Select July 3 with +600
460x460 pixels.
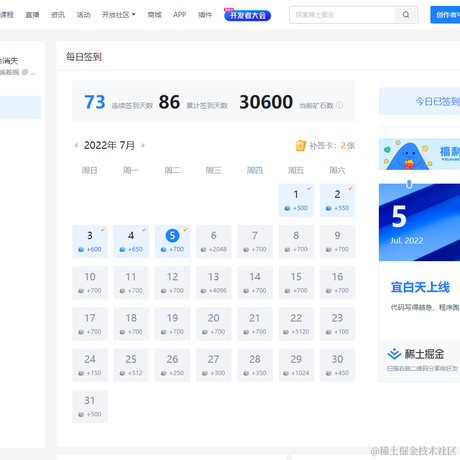tap(90, 241)
